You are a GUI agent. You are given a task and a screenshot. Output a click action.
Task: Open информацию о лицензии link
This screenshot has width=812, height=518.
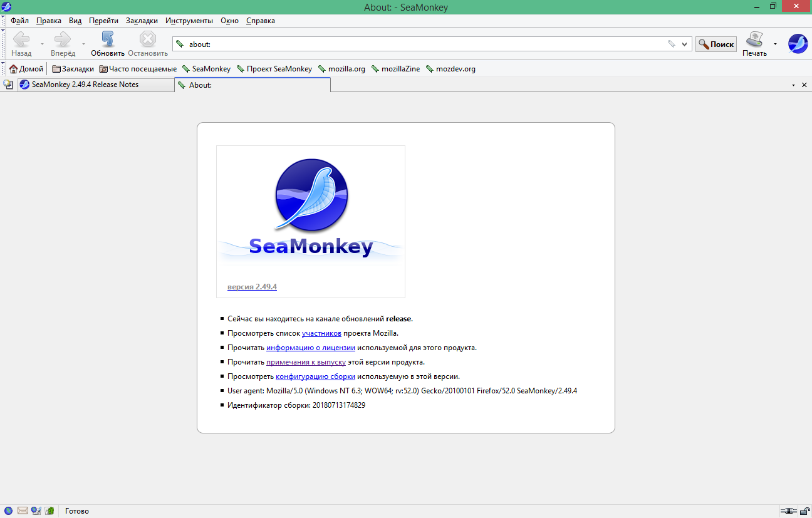[311, 348]
